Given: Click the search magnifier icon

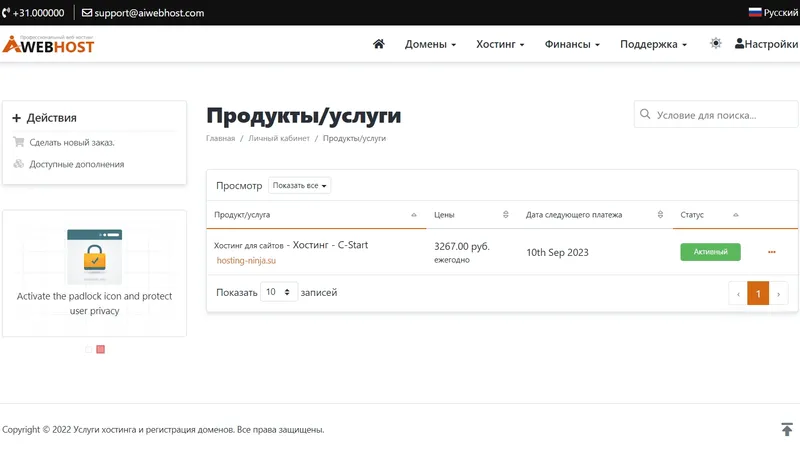Looking at the screenshot, I should coord(645,114).
